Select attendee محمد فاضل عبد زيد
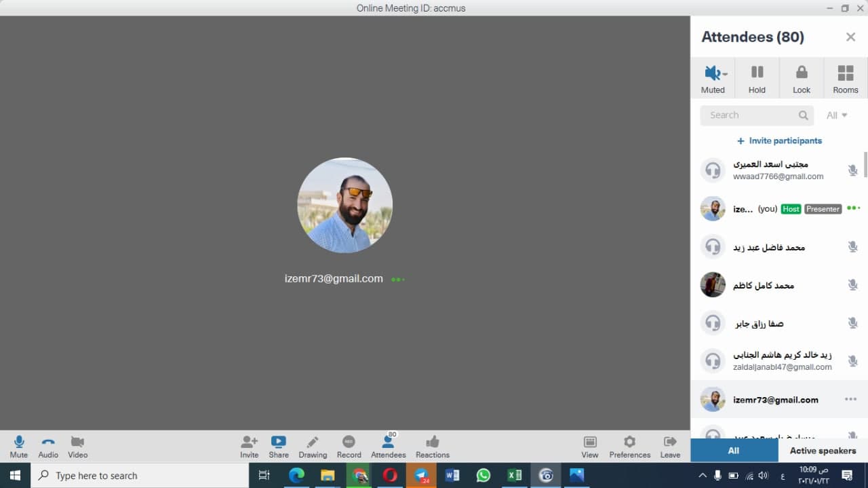This screenshot has height=488, width=868. click(778, 246)
